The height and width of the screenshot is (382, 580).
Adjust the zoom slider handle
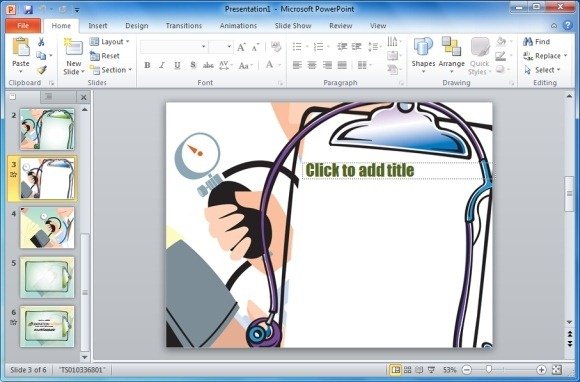tap(489, 369)
